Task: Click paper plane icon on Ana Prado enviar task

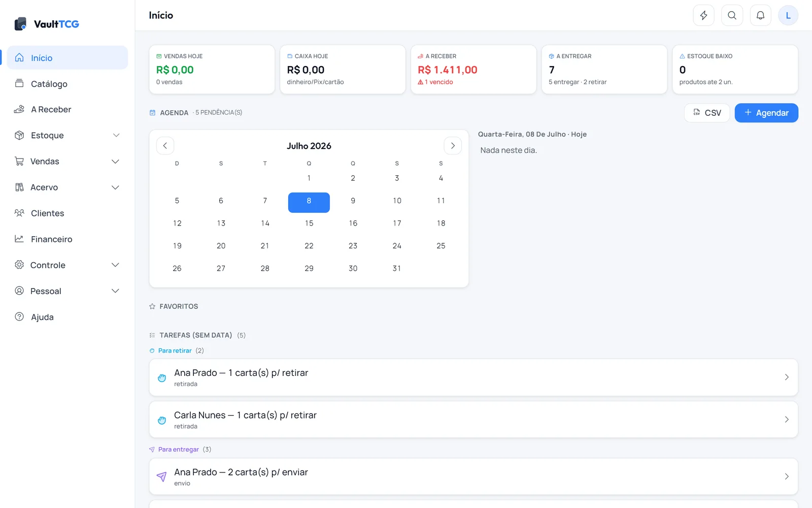Action: pos(161,477)
